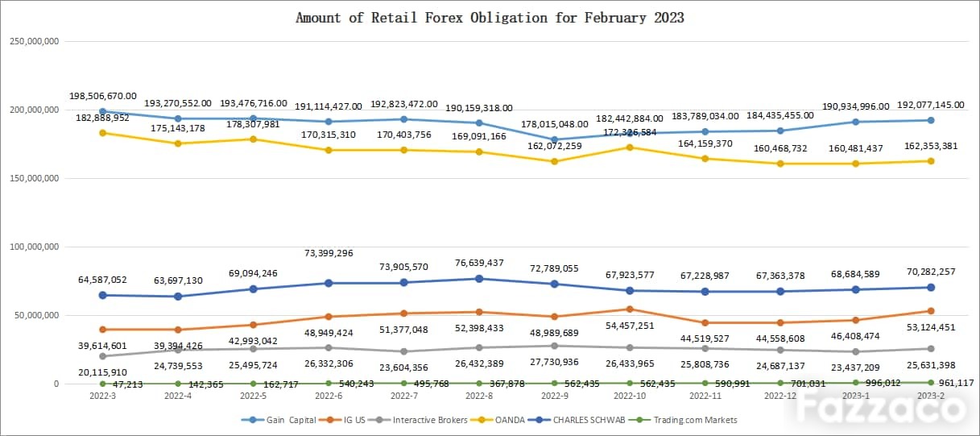980x436 pixels.
Task: Select IG US's 2023-2 data point
Action: pyautogui.click(x=931, y=311)
